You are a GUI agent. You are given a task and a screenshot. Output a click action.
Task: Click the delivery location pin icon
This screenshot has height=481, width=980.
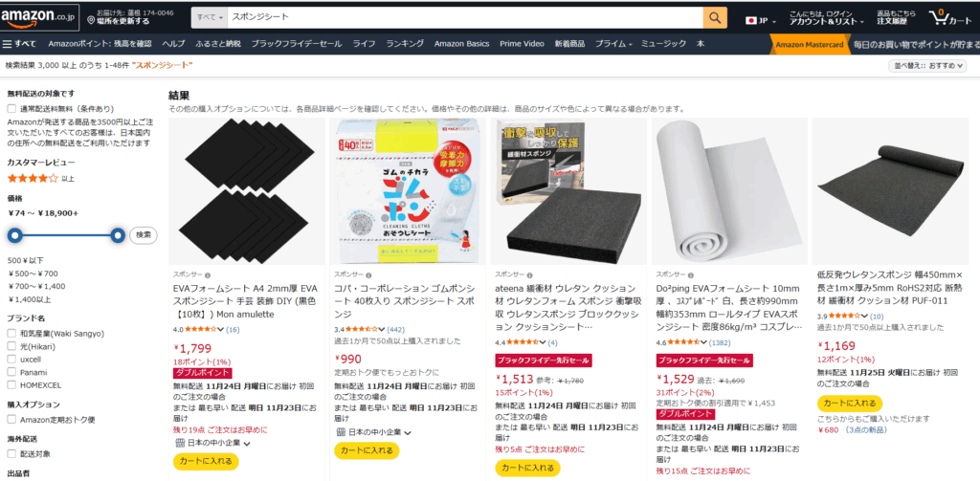click(91, 21)
